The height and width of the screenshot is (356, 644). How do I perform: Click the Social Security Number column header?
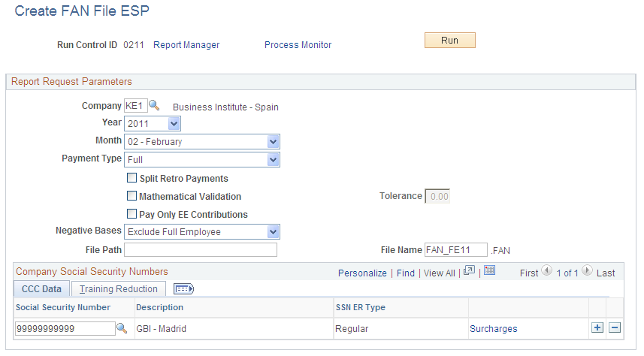coord(63,307)
